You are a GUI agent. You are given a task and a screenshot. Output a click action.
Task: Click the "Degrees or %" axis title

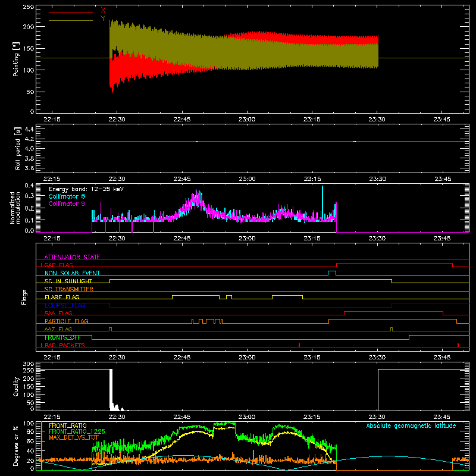tap(16, 446)
